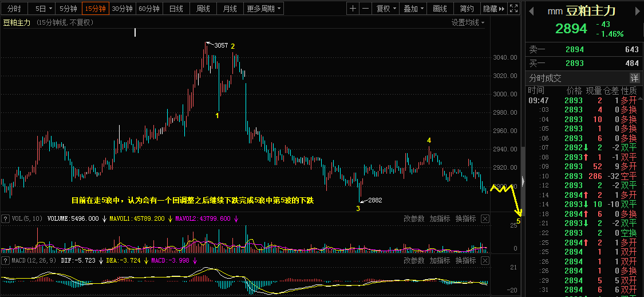This screenshot has height=297, width=644.
Task: Click 买一 bid row
Action: coord(584,63)
